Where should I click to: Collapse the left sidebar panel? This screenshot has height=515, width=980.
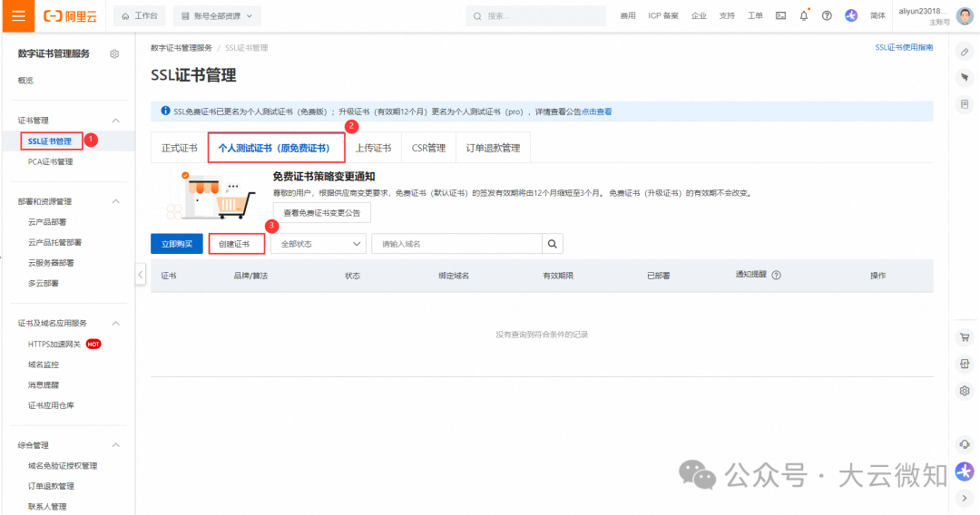tap(141, 275)
